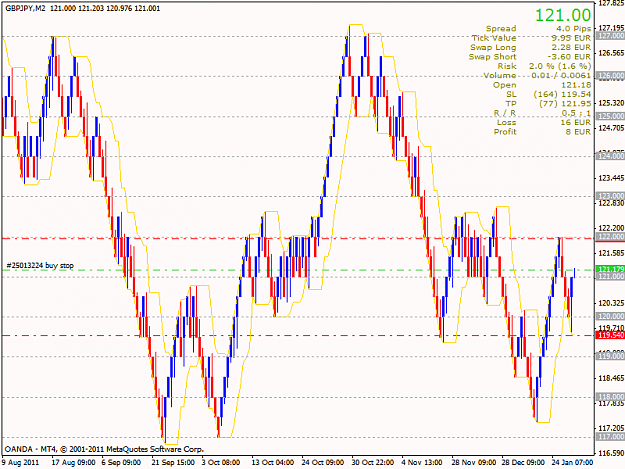This screenshot has height=469, width=625.
Task: Click the SL label
Action: [x=511, y=94]
